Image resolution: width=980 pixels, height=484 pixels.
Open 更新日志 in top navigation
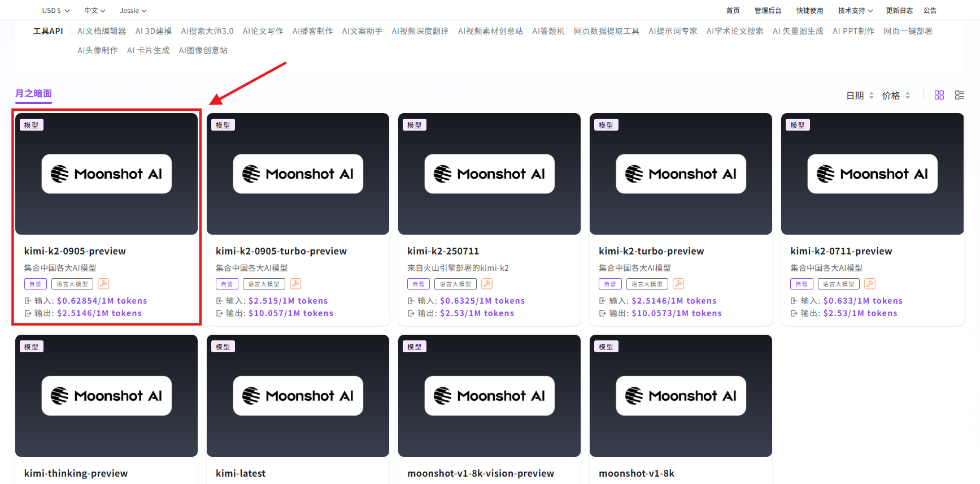click(899, 11)
